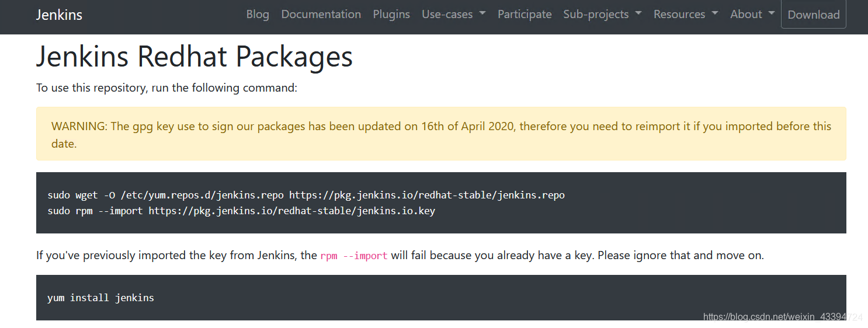Open the Plugins page
The height and width of the screenshot is (328, 868).
391,15
